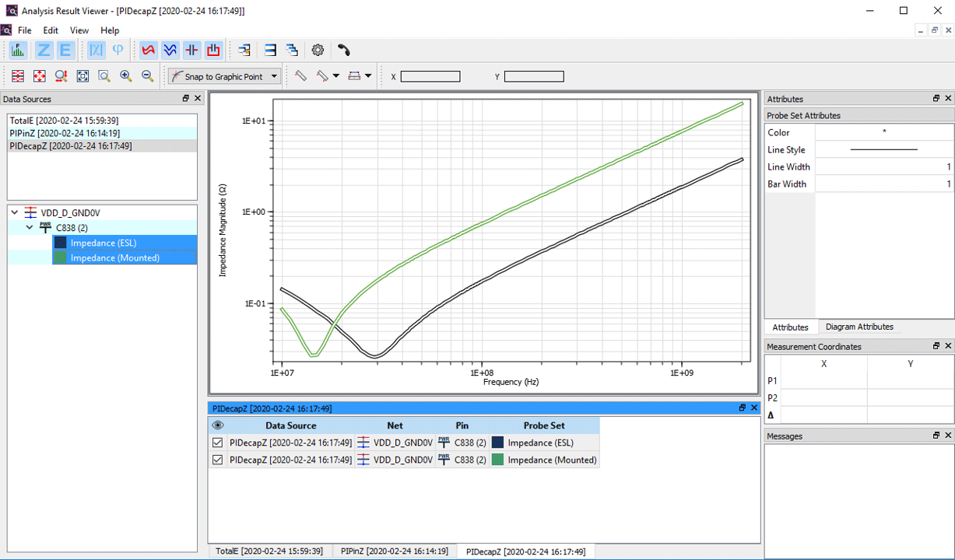The width and height of the screenshot is (955, 560).
Task: Sort by the Probe Set column header
Action: coord(544,425)
